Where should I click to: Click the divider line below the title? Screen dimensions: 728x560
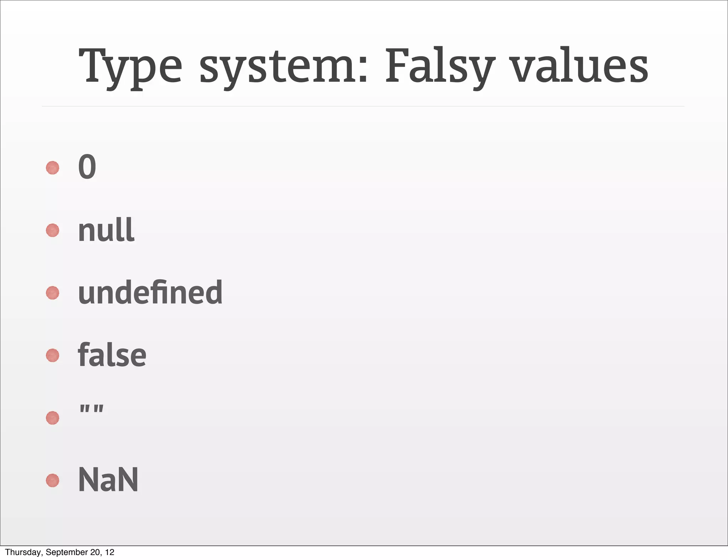pos(363,106)
